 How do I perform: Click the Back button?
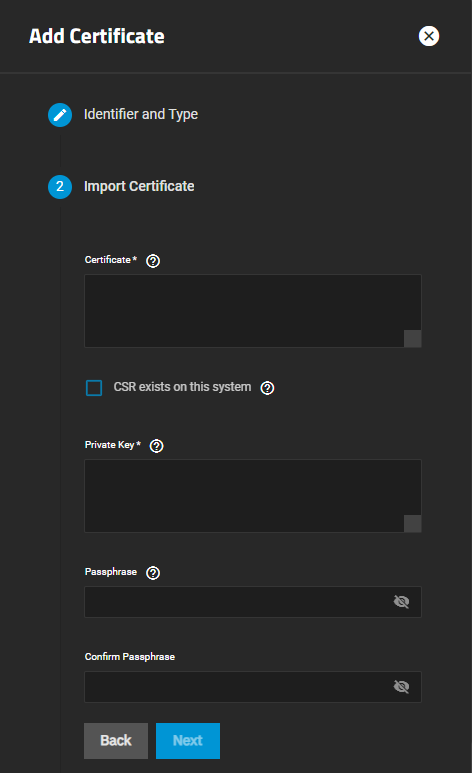click(x=116, y=741)
